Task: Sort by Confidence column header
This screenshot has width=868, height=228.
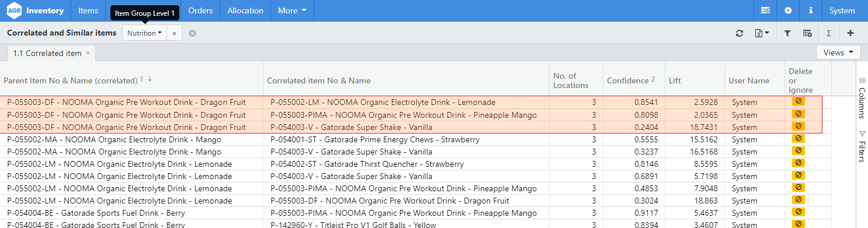Action: click(627, 80)
